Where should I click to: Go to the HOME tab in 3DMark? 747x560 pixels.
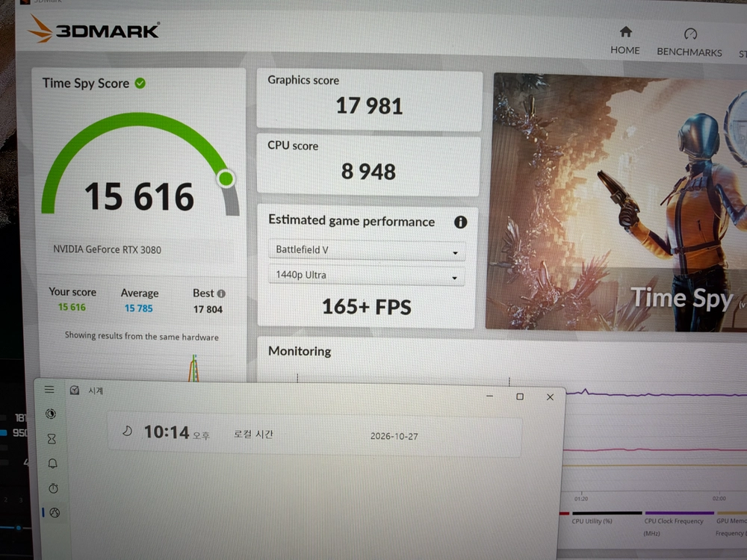[625, 41]
